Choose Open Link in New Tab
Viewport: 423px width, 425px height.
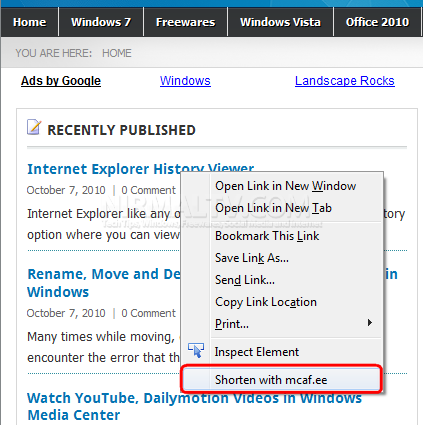point(282,208)
